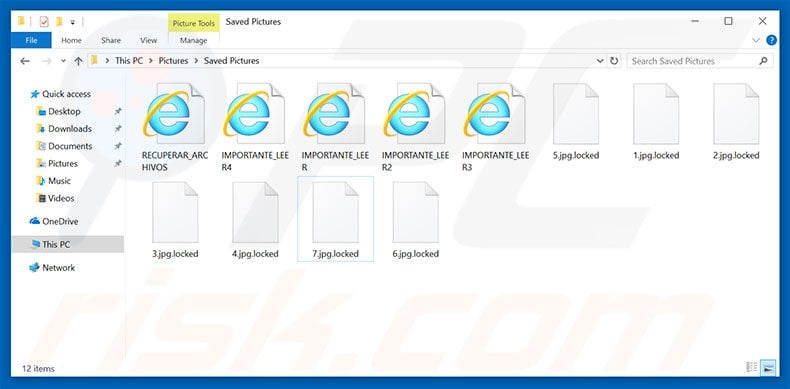The width and height of the screenshot is (790, 389).
Task: Open Documents in navigation pane
Action: 70,146
